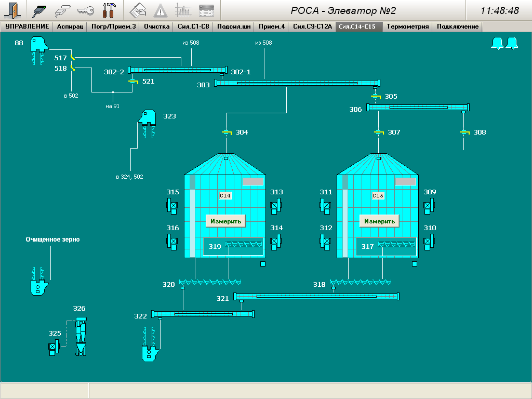Toggle slide gate 307 above silo C15

tap(379, 132)
